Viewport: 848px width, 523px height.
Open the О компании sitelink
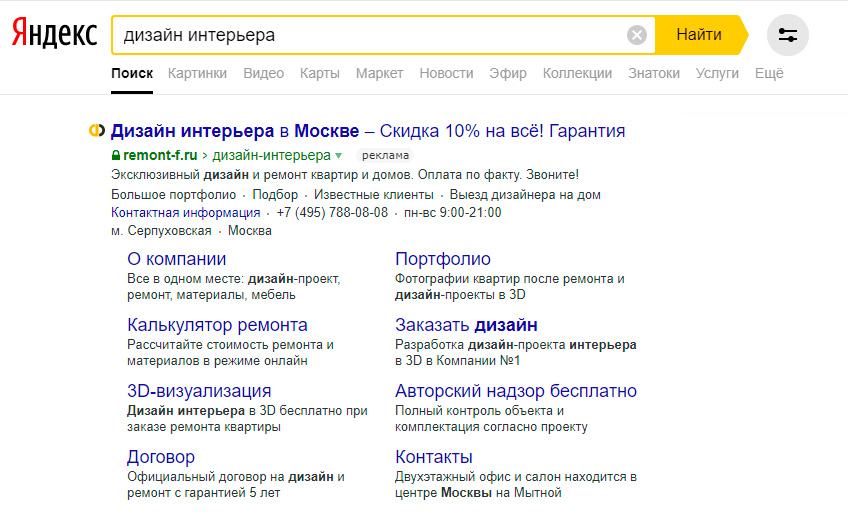[176, 259]
